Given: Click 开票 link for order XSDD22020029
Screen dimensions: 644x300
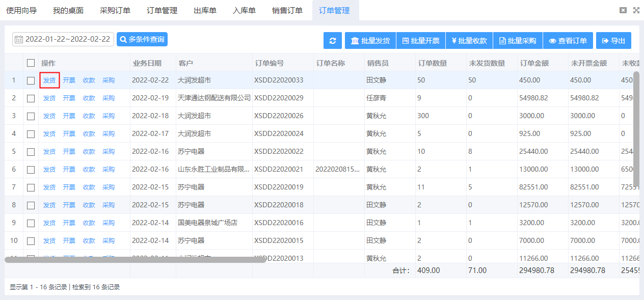Looking at the screenshot, I should (69, 98).
